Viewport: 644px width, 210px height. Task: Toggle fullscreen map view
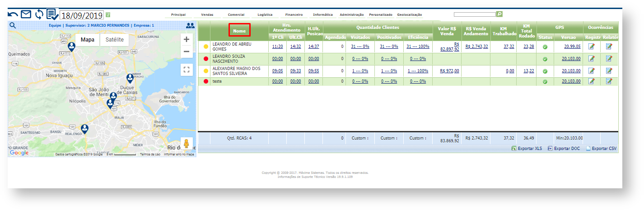pyautogui.click(x=187, y=70)
